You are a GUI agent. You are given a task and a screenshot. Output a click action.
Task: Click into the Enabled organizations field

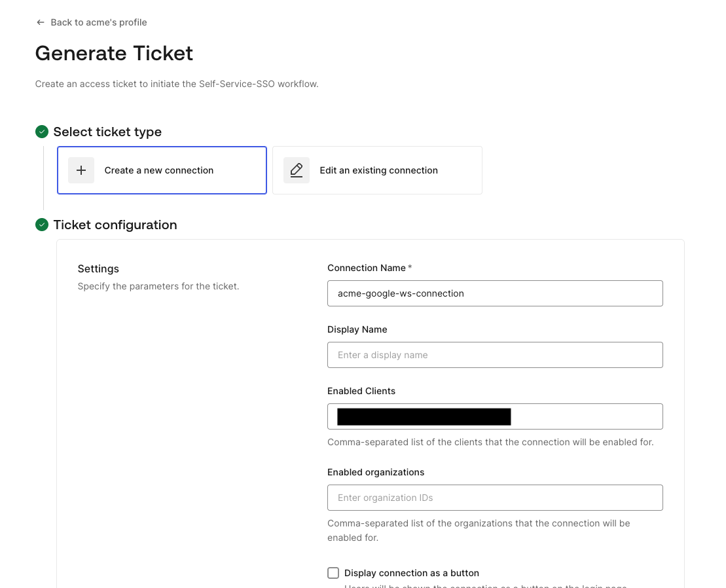tap(495, 498)
